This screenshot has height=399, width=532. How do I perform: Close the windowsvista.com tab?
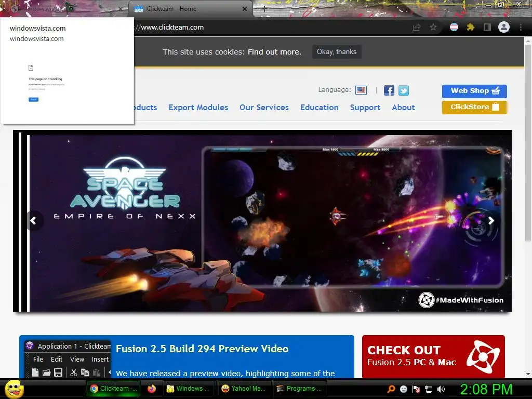[x=121, y=9]
